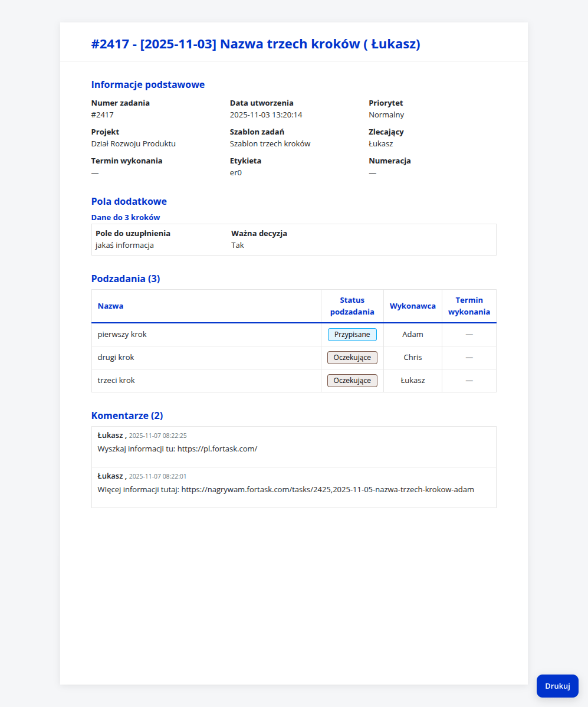The width and height of the screenshot is (588, 707).
Task: Click Oczekujące badge in trzeci krok row
Action: pos(352,381)
